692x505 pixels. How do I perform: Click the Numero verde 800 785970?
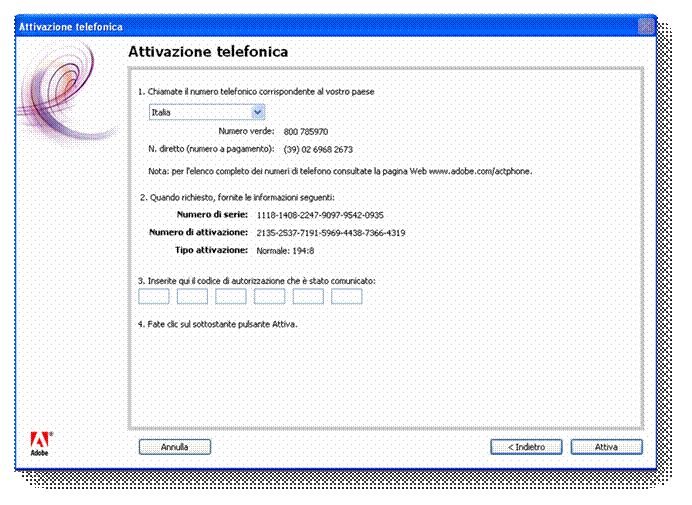pos(306,131)
